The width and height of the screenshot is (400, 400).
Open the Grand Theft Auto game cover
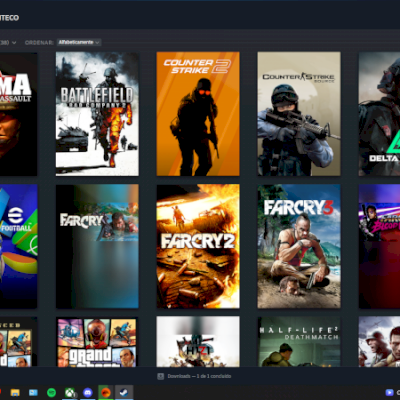(x=97, y=342)
